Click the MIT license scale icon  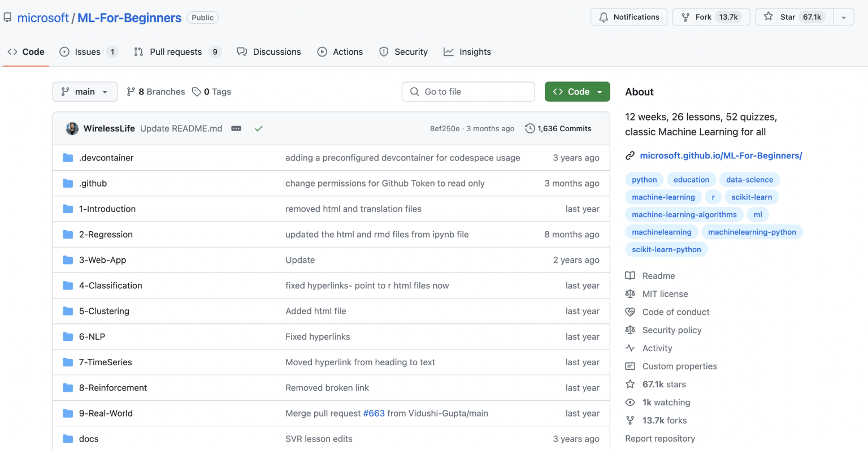click(630, 293)
